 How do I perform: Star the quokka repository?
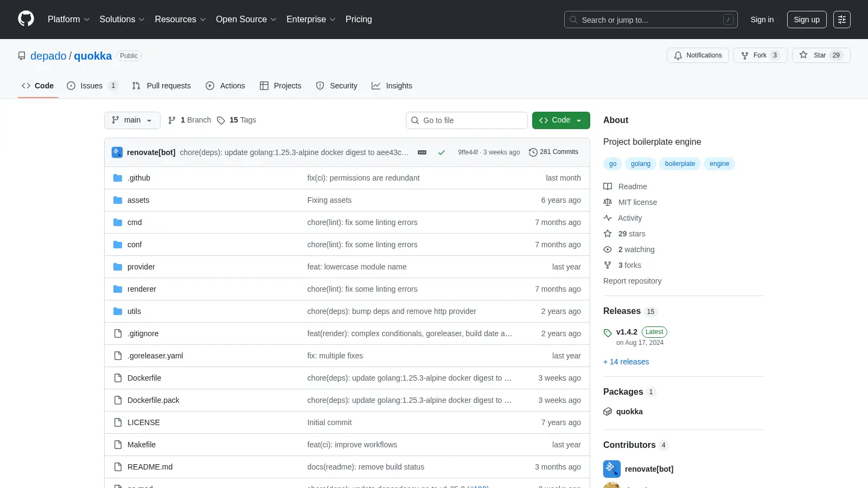[821, 55]
